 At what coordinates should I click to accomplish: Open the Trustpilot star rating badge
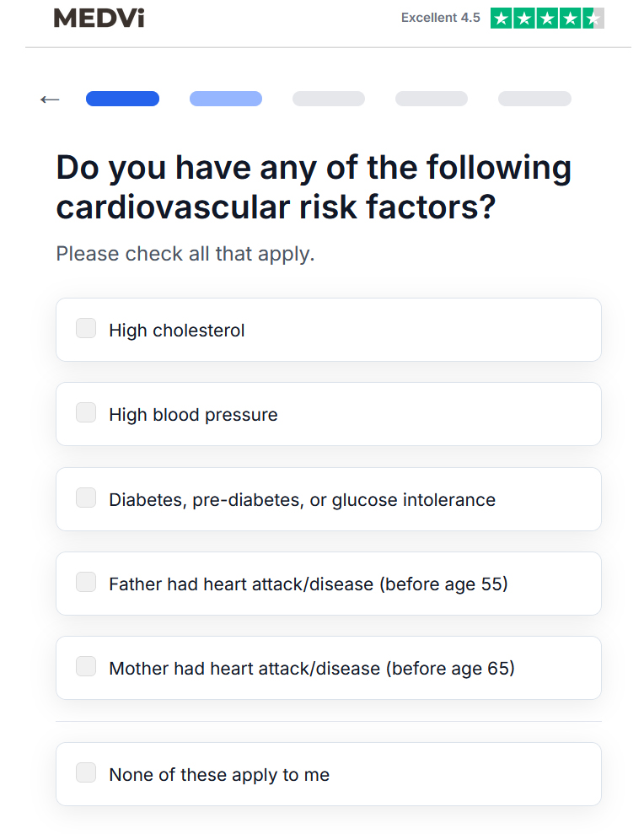coord(547,18)
